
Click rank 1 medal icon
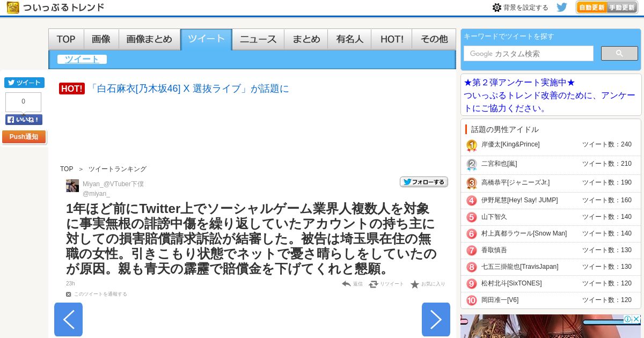[472, 145]
